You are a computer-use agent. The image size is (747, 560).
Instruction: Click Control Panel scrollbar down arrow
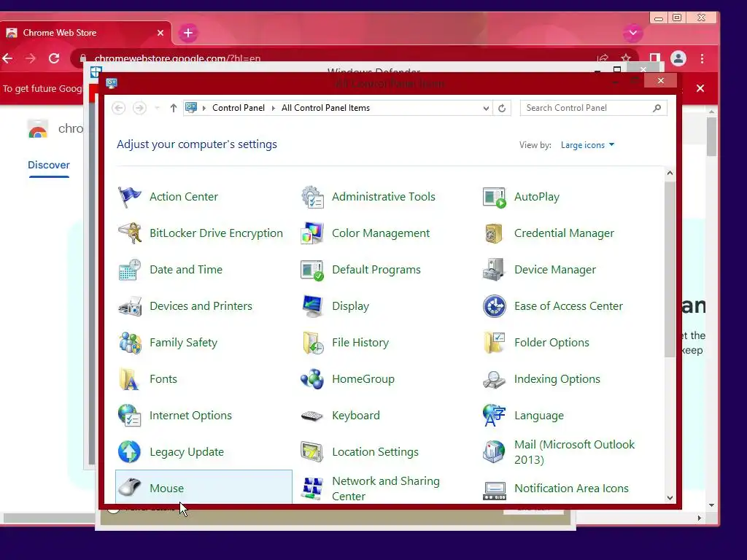coord(670,497)
